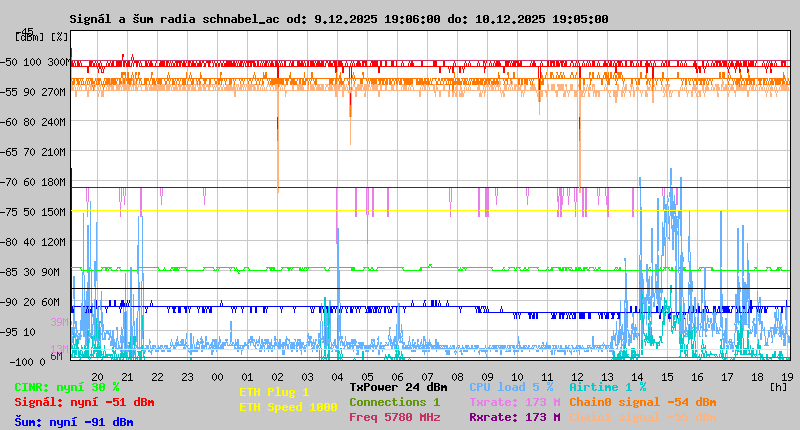Click hour '23' on the time axis
The image size is (800, 430).
click(188, 377)
